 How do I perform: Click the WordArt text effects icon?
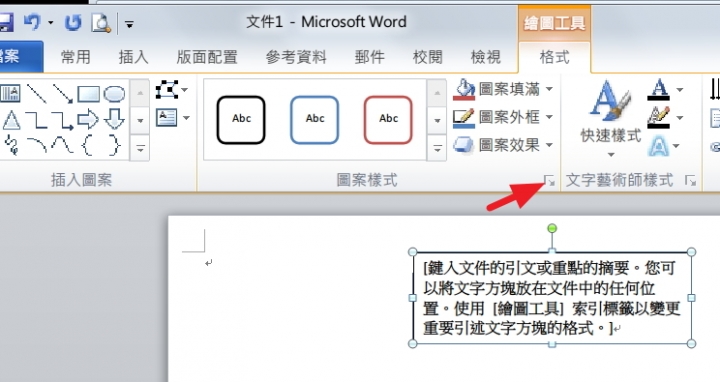658,146
